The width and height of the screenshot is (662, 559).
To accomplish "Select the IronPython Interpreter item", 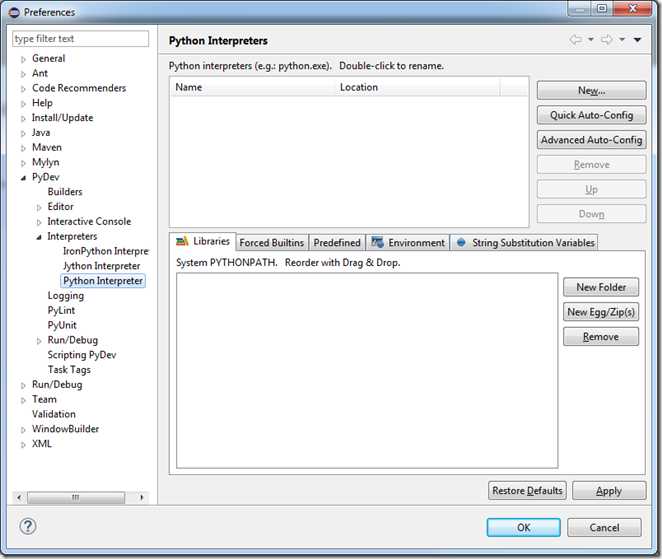I will pyautogui.click(x=106, y=251).
